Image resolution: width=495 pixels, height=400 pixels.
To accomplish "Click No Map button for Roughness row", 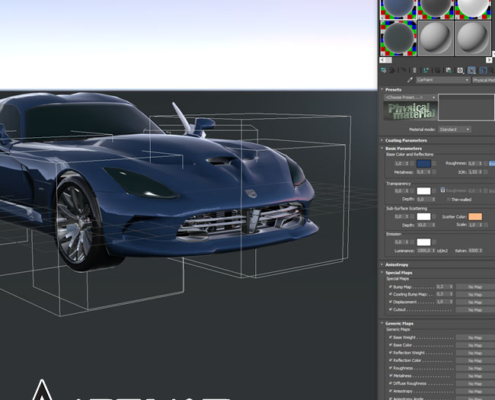I will [475, 368].
